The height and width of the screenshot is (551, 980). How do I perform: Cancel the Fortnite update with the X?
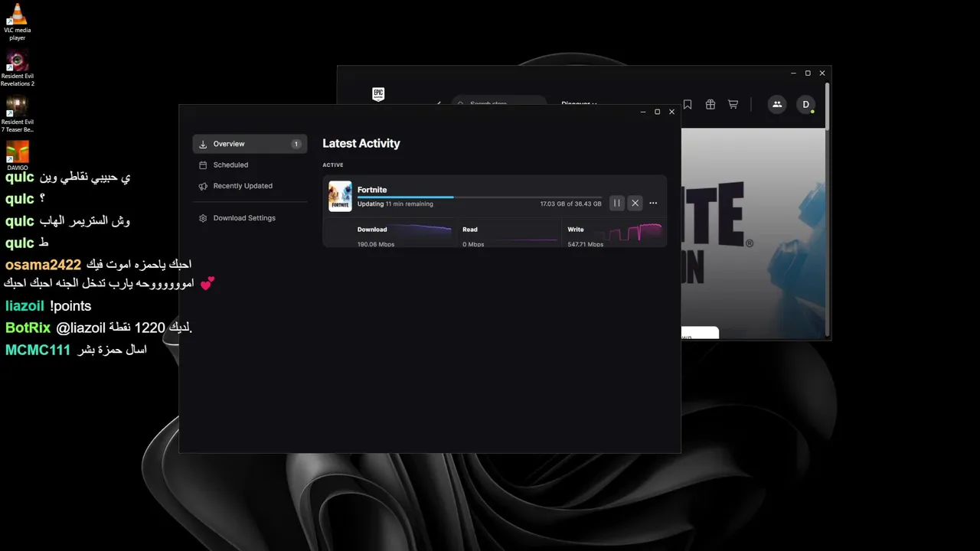[x=635, y=203]
